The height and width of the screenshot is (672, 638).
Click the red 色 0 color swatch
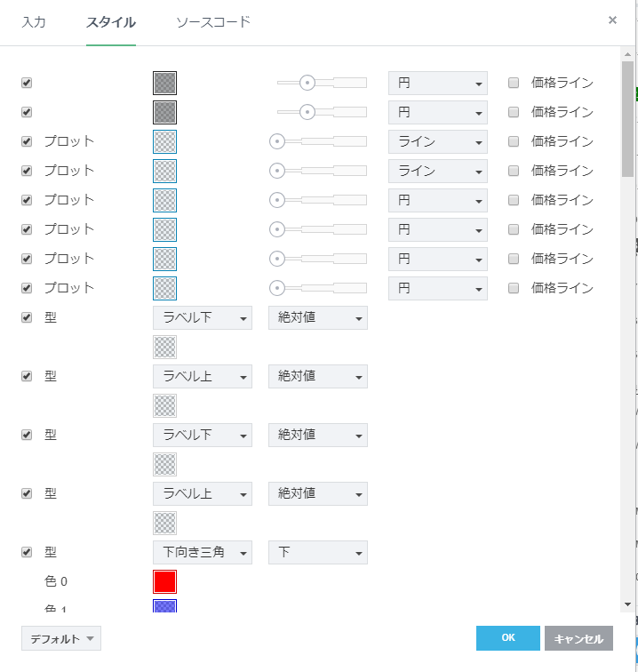point(164,581)
